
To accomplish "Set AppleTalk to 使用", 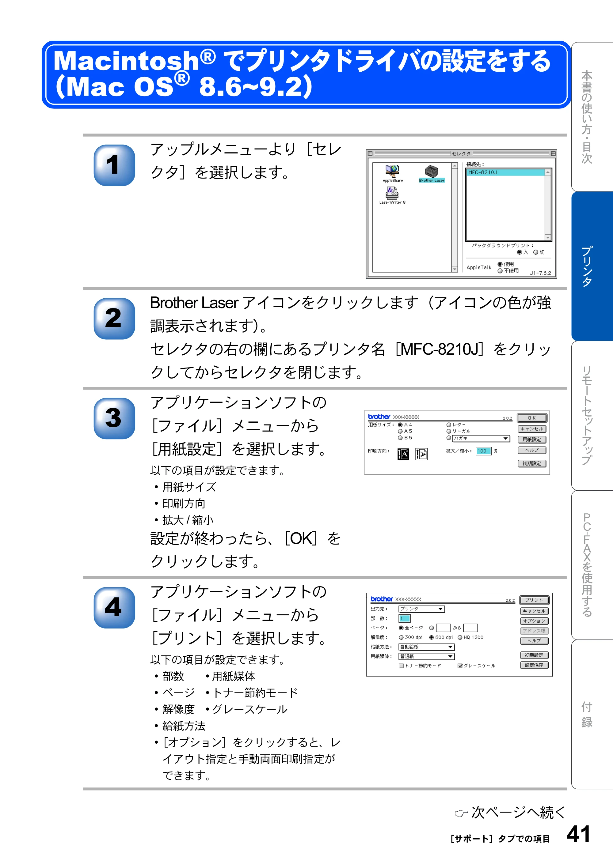I will click(x=500, y=264).
